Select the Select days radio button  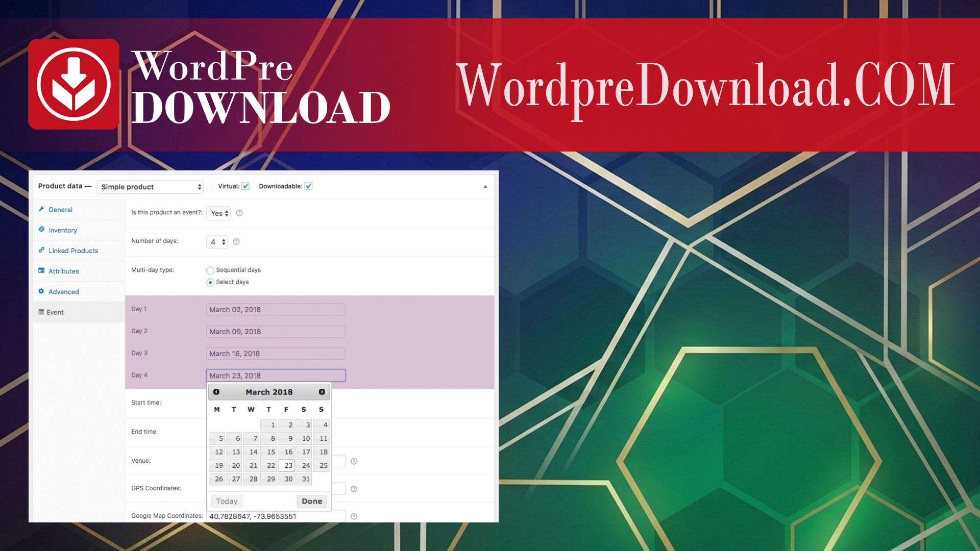pos(210,283)
